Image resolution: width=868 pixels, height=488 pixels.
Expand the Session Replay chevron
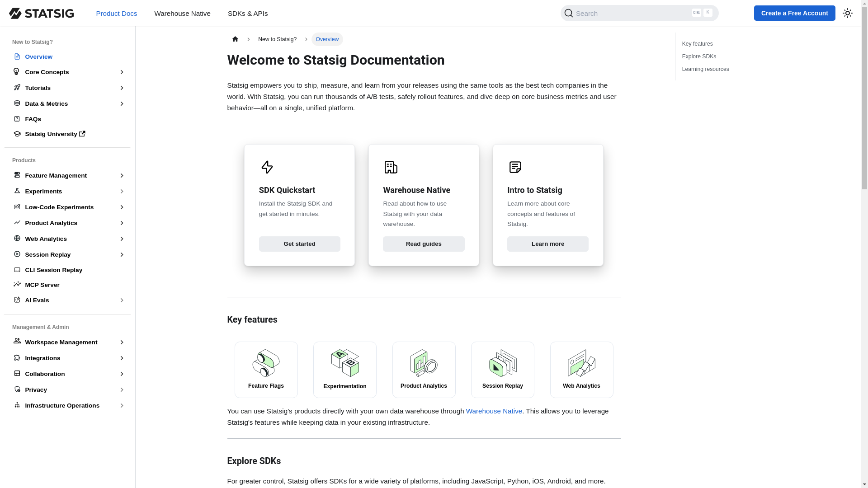click(122, 255)
